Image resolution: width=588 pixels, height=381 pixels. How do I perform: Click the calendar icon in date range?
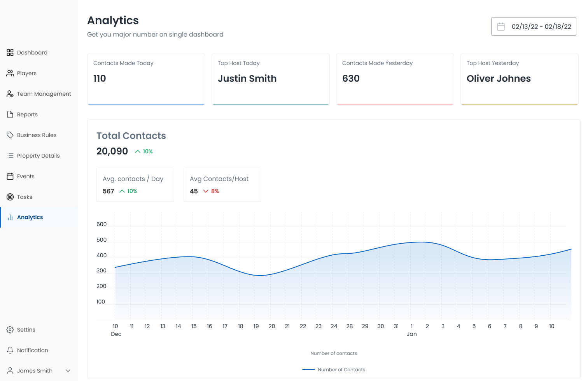point(501,26)
